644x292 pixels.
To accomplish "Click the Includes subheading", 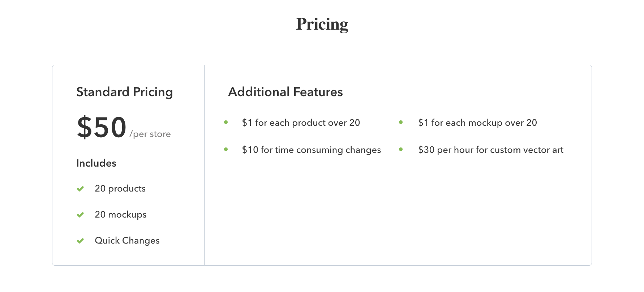I will point(96,163).
